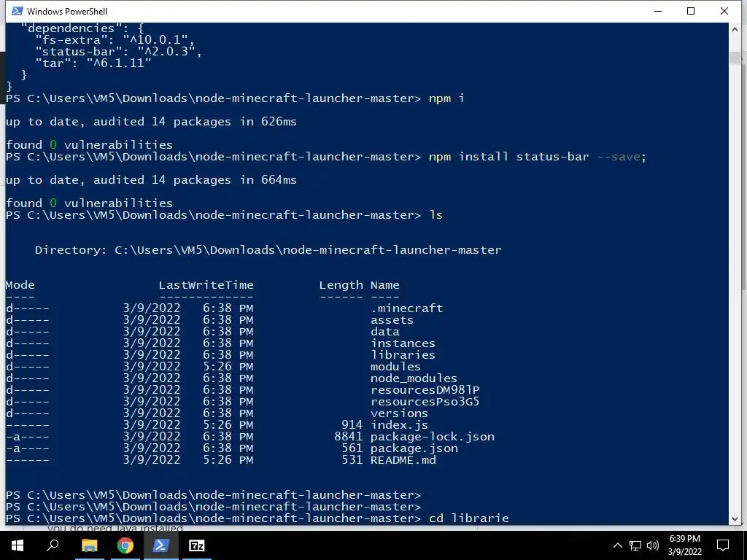Click the Length column header
747x560 pixels.
click(x=341, y=285)
